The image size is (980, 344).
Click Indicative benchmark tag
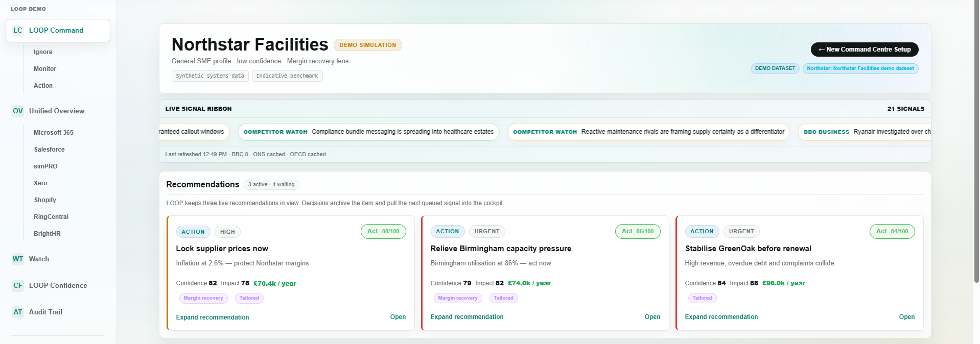287,76
